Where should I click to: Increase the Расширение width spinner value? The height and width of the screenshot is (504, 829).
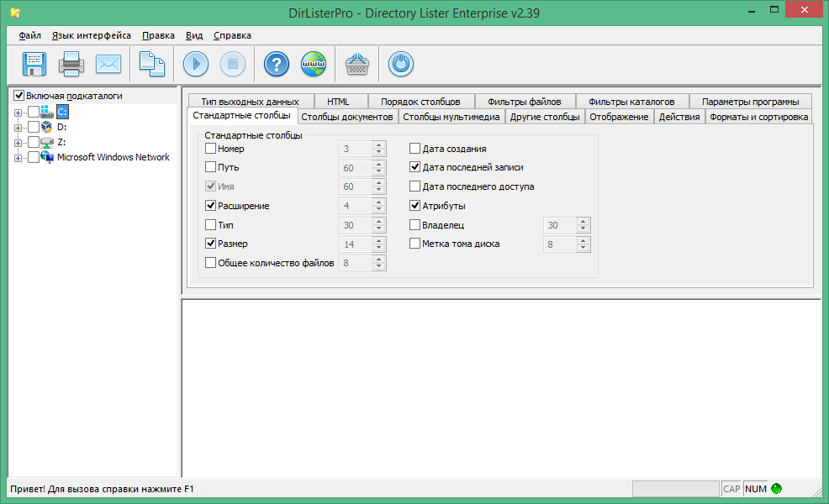pyautogui.click(x=378, y=202)
